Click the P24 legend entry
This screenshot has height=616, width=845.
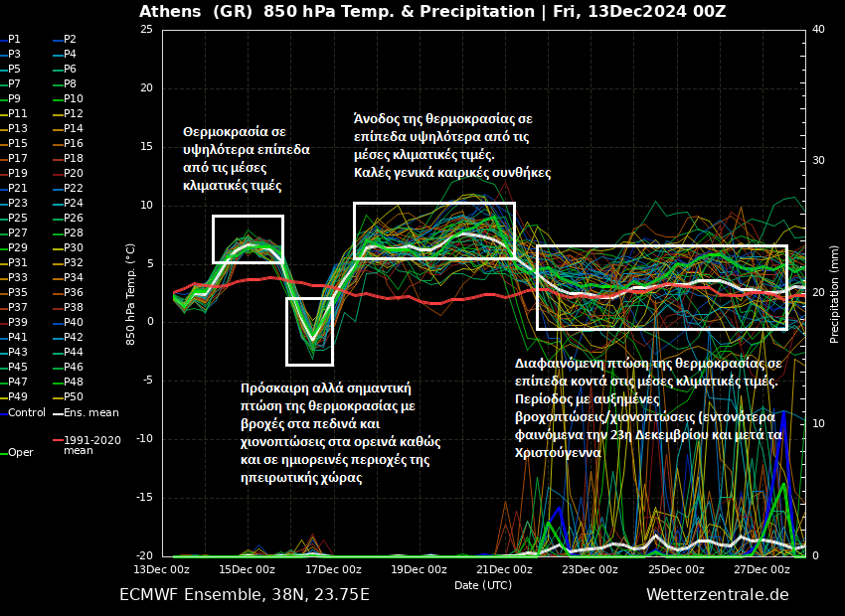[69, 203]
